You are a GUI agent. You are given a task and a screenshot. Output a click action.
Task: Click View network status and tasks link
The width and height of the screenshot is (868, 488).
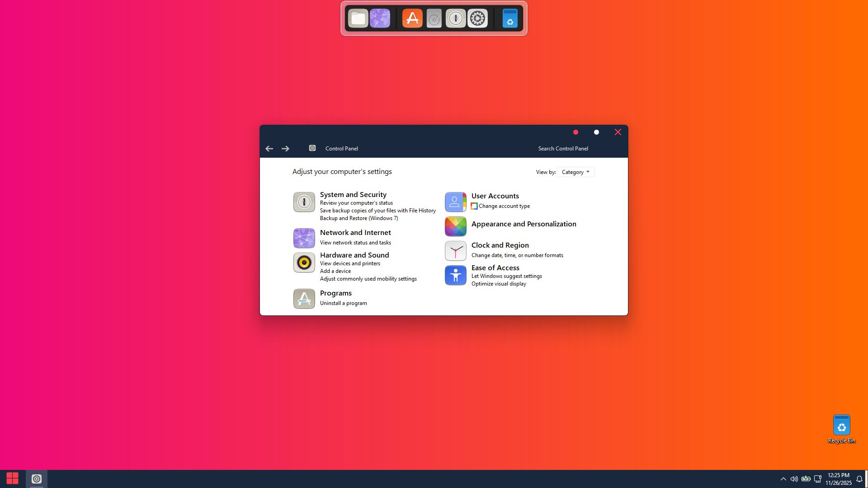coord(355,243)
